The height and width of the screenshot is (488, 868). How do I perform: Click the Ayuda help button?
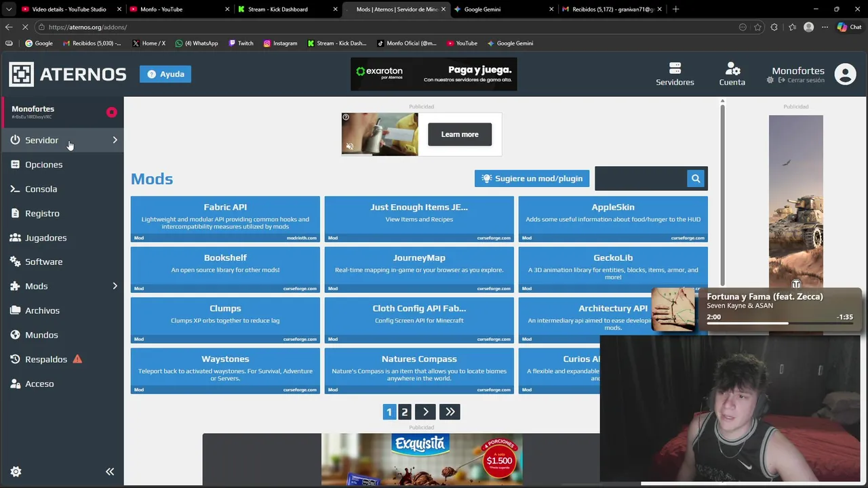(x=165, y=74)
